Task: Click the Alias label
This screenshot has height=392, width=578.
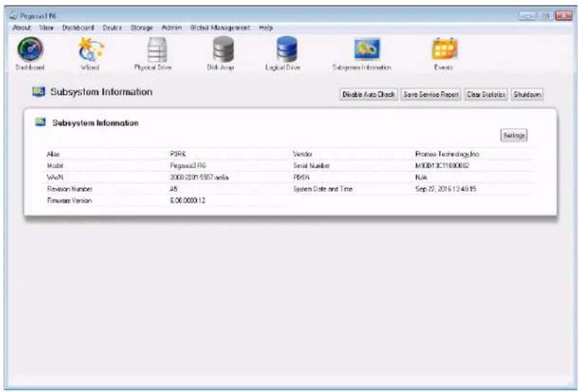Action: click(53, 154)
